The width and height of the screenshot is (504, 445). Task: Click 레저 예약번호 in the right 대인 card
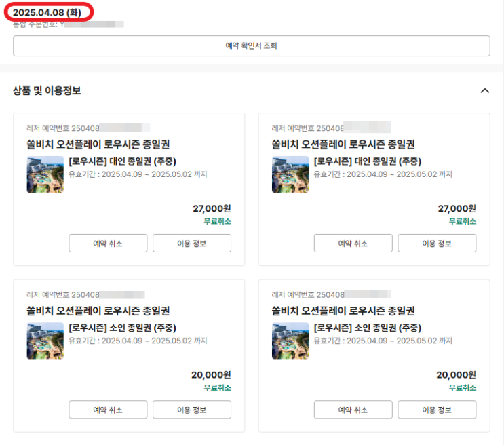coord(308,128)
